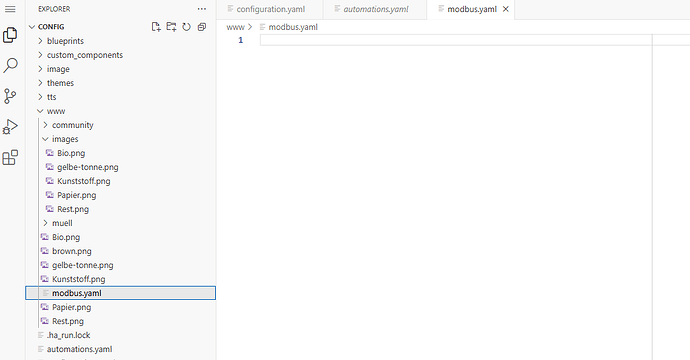Open Bio.png directly under www

120,237
